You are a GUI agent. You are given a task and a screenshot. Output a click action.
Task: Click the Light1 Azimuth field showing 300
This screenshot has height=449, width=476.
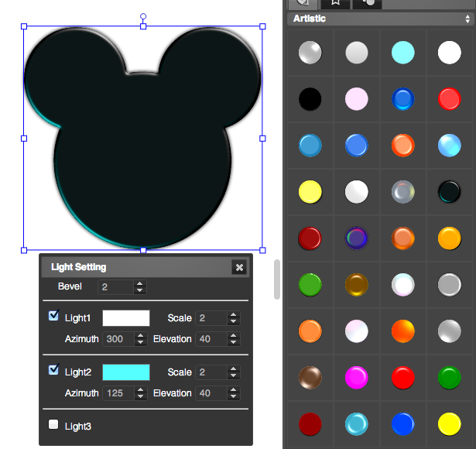[118, 339]
